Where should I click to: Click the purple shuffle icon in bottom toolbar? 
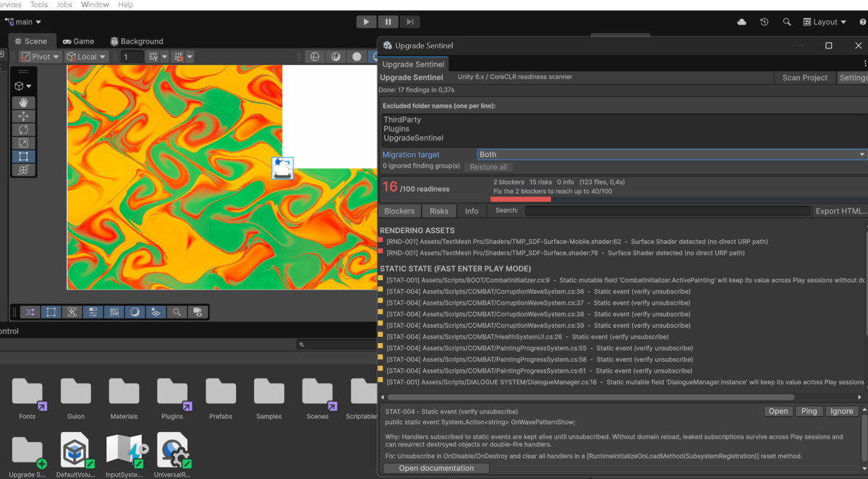click(x=30, y=313)
